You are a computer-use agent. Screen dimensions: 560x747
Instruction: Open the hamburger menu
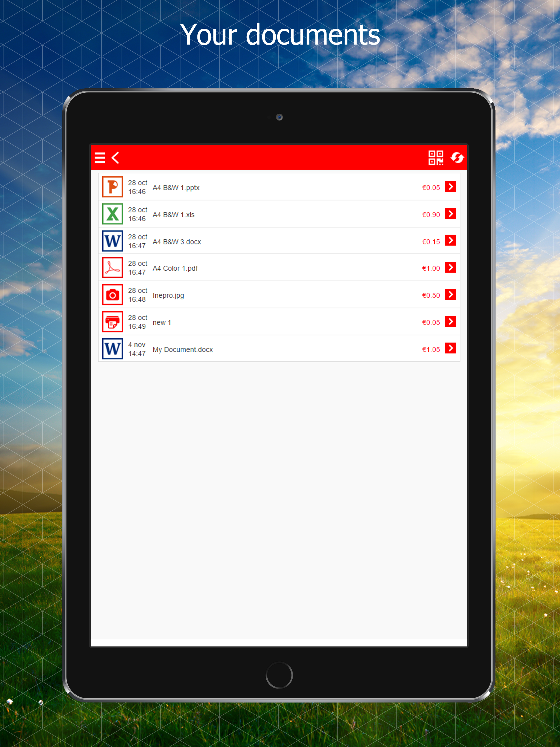click(x=100, y=158)
